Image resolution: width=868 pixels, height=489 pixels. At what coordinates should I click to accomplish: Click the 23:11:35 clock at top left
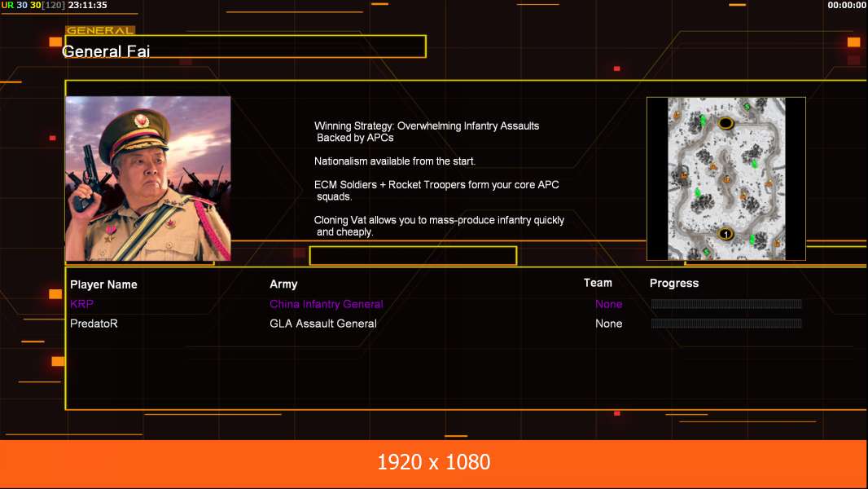click(87, 5)
